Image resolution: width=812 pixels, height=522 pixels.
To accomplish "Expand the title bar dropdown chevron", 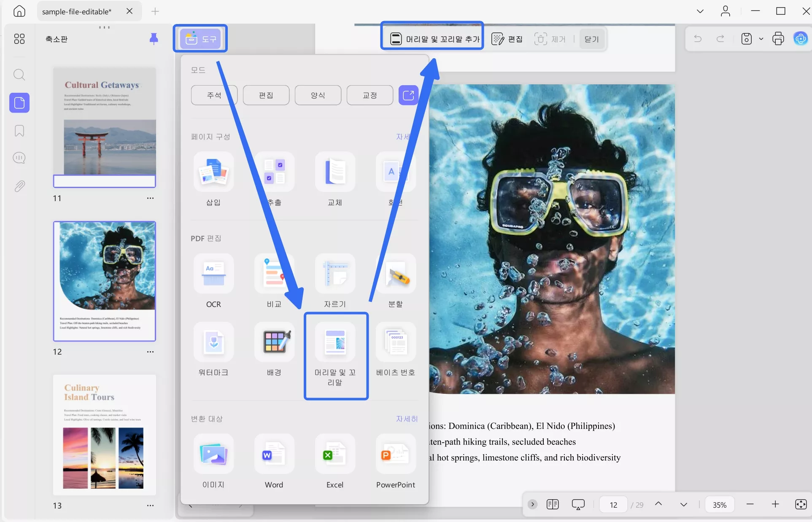I will (x=700, y=11).
